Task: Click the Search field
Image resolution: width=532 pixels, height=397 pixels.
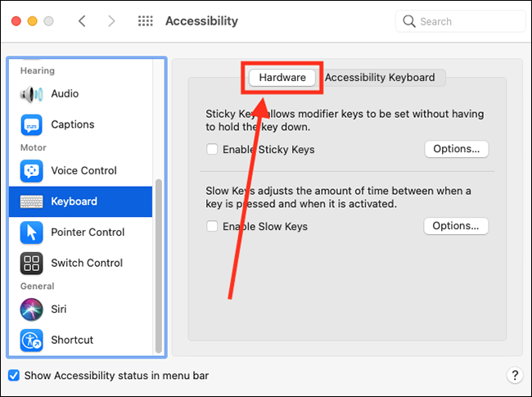Action: pos(461,21)
